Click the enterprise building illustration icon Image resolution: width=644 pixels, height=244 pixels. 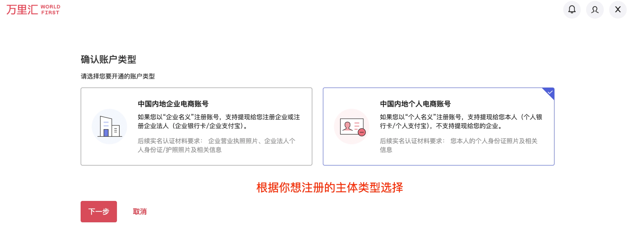(x=109, y=126)
